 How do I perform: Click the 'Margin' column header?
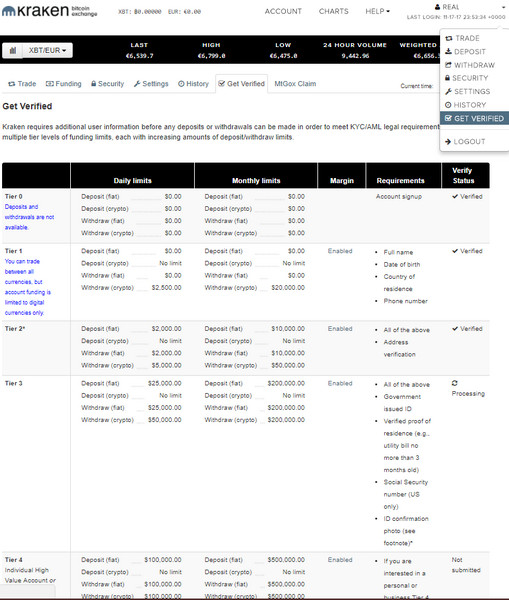click(342, 181)
